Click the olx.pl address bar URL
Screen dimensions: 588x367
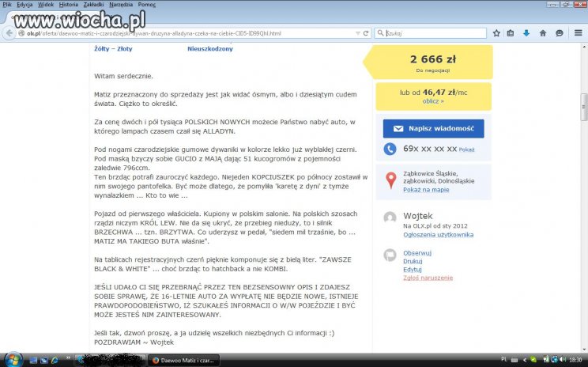tap(154, 33)
